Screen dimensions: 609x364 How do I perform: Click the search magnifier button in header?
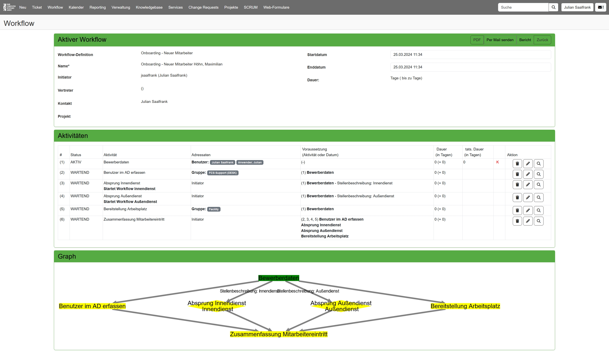(x=553, y=7)
